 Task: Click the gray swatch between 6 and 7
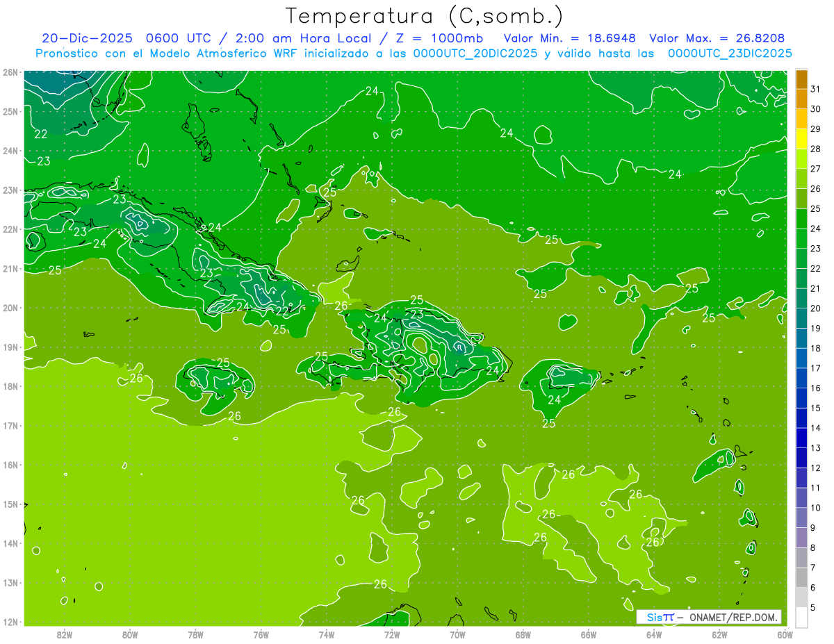click(802, 577)
